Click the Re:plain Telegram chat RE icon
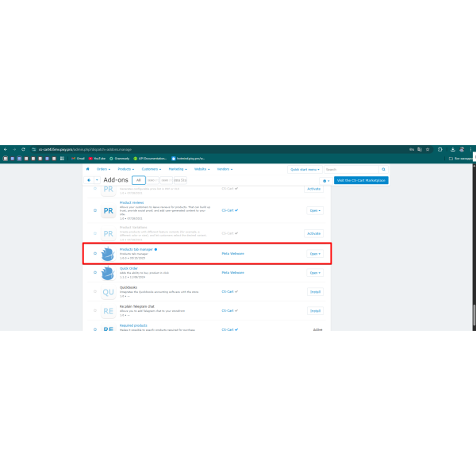The width and height of the screenshot is (476, 476). click(108, 311)
